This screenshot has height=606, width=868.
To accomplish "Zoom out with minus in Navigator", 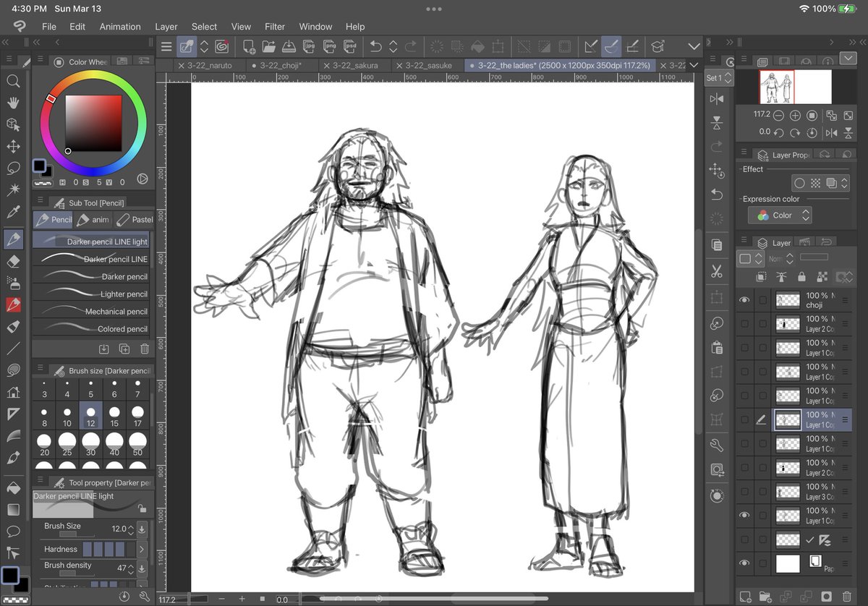I will pyautogui.click(x=778, y=115).
